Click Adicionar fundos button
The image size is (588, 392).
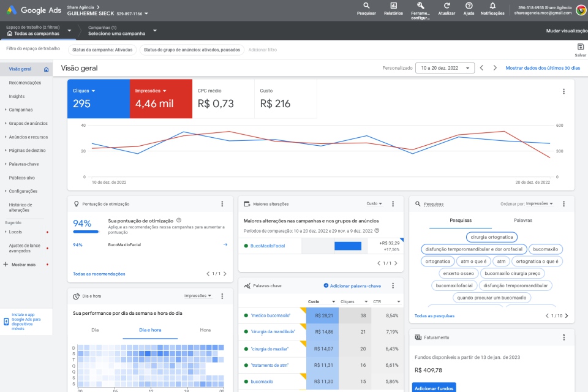(x=434, y=388)
